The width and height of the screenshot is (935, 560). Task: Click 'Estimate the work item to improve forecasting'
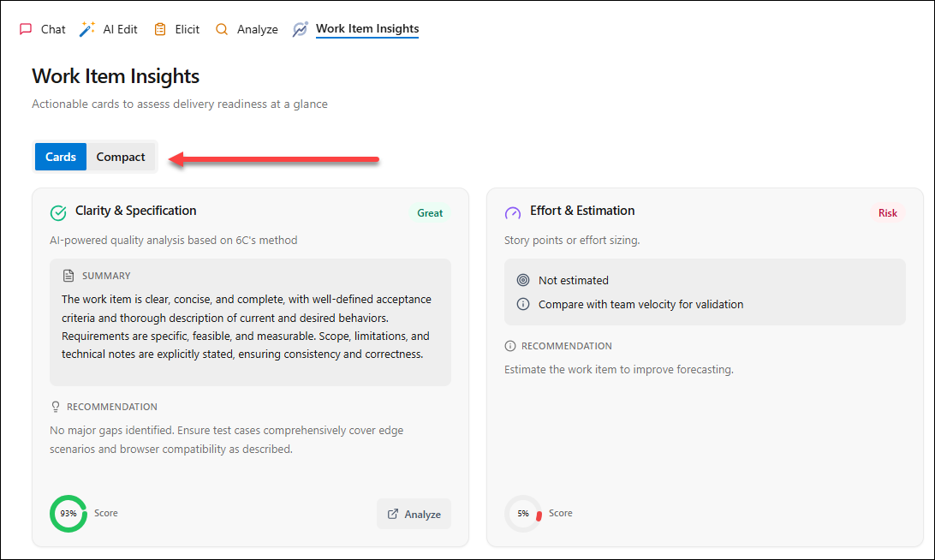point(619,370)
